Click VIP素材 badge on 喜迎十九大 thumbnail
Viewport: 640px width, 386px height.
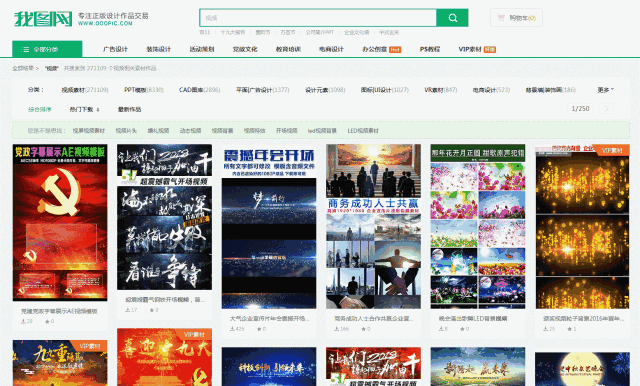coord(194,335)
